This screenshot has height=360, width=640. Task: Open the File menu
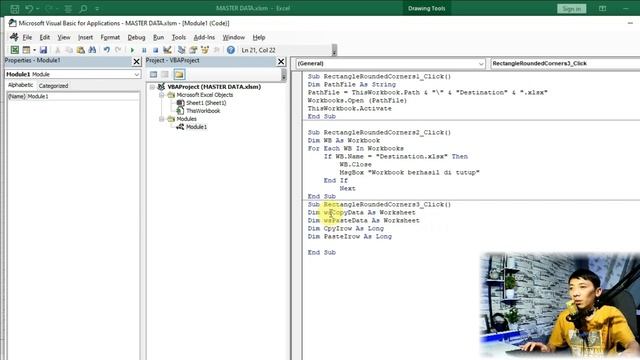point(27,37)
